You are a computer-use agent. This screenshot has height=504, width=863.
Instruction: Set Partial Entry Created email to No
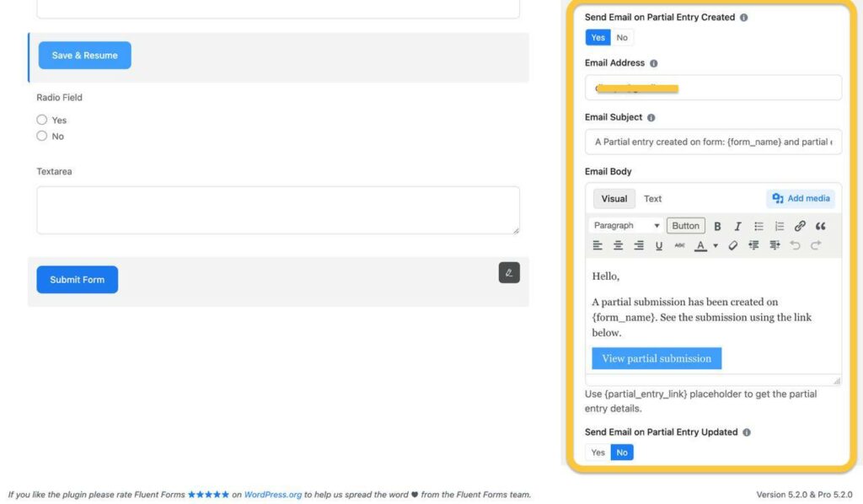tap(622, 37)
